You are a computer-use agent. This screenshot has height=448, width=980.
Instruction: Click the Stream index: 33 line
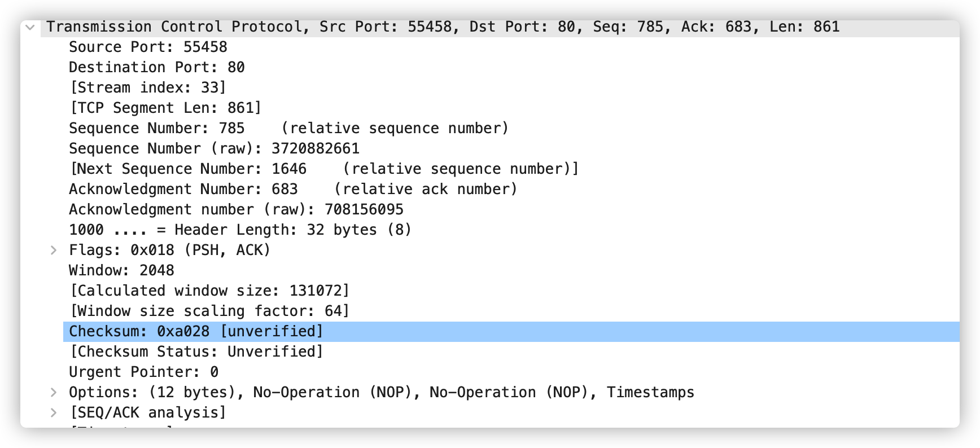tap(147, 88)
